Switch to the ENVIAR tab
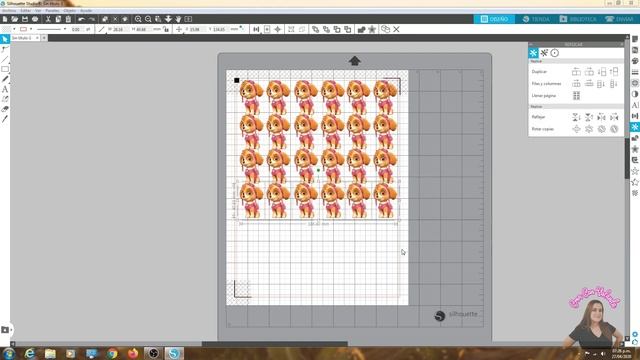 tap(619, 19)
